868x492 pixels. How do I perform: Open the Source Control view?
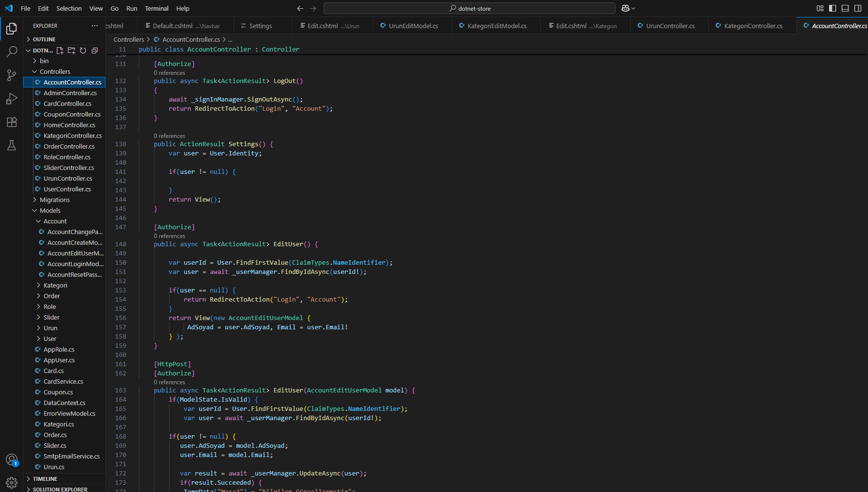12,75
